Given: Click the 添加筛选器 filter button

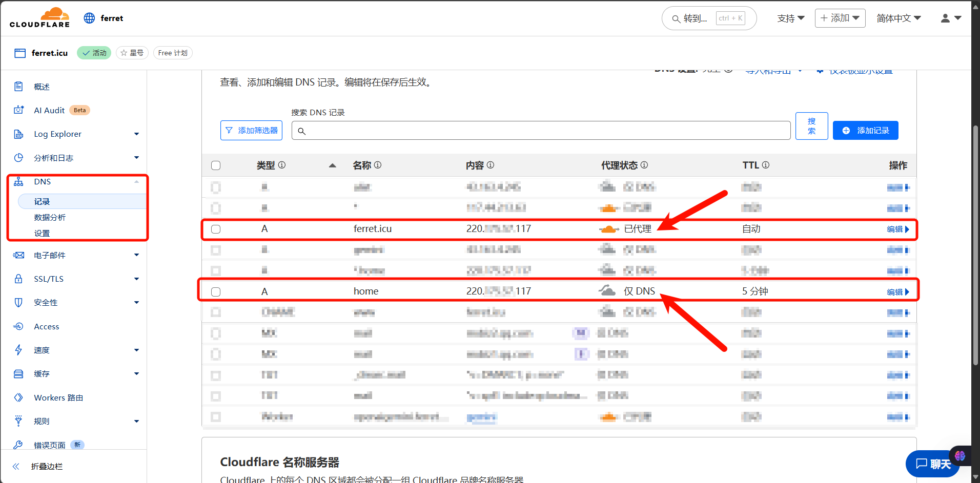Looking at the screenshot, I should pyautogui.click(x=251, y=130).
